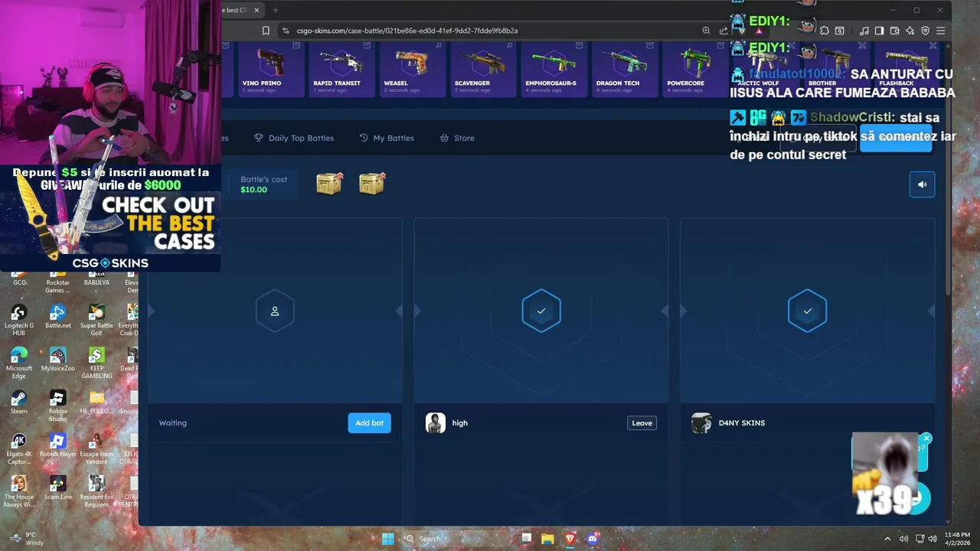The image size is (980, 551).
Task: Open the browser extensions puzzle icon
Action: (825, 31)
